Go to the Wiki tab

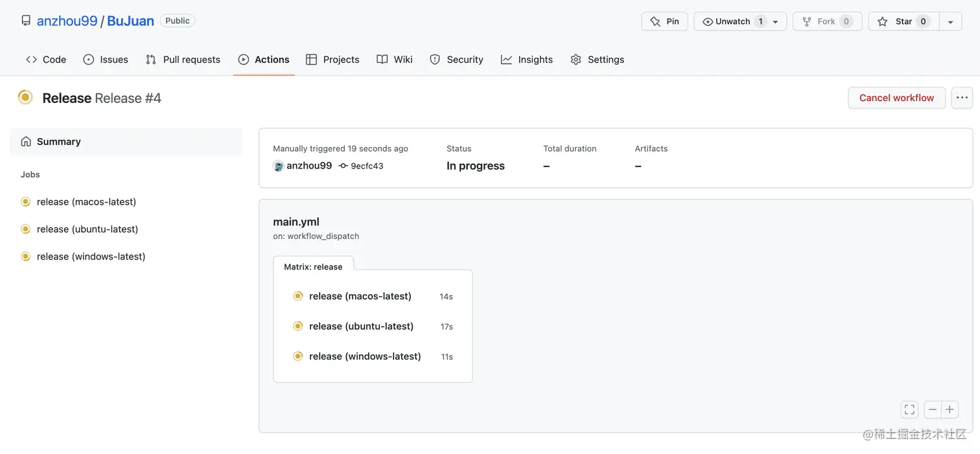coord(395,60)
